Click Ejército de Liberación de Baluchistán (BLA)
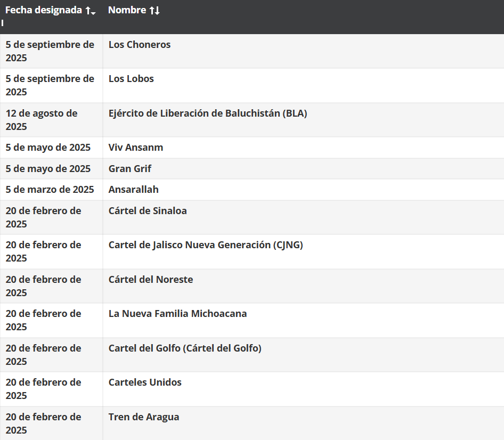Image resolution: width=504 pixels, height=440 pixels. tap(208, 113)
